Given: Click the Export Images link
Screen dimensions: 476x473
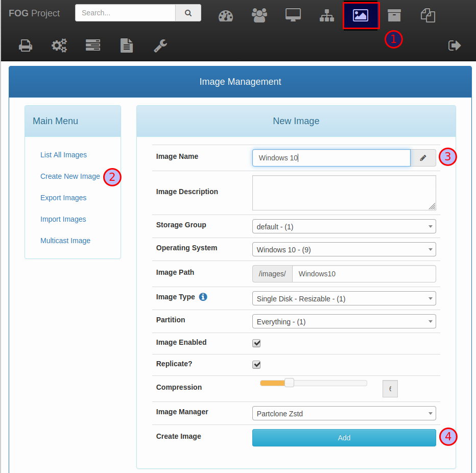Looking at the screenshot, I should coord(63,198).
